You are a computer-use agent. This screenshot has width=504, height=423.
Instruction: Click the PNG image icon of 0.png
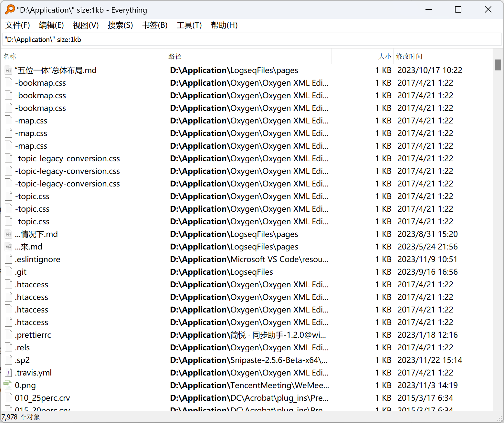pyautogui.click(x=8, y=386)
